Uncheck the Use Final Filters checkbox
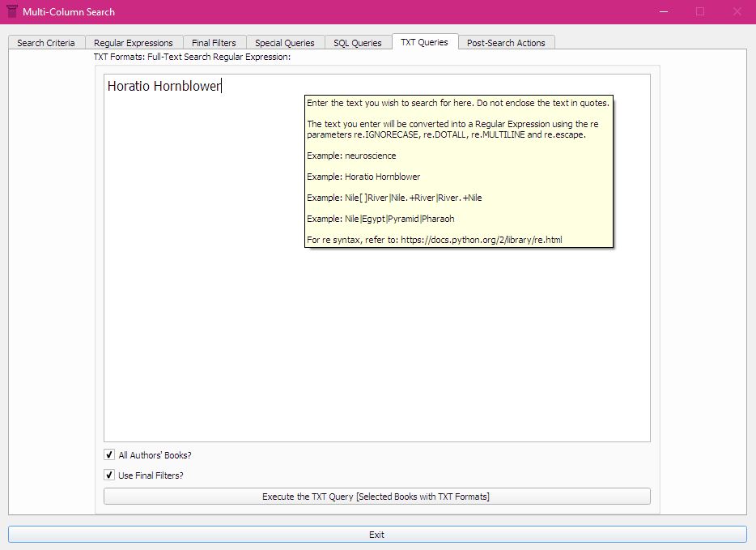 coord(109,475)
